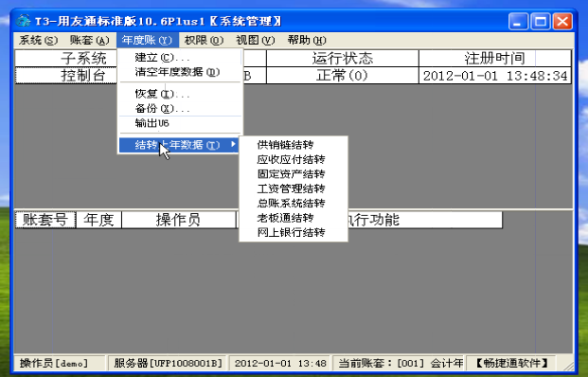Screen dimensions: 588x377
Task: Click 固定资产结转 submenu item
Action: click(x=294, y=174)
